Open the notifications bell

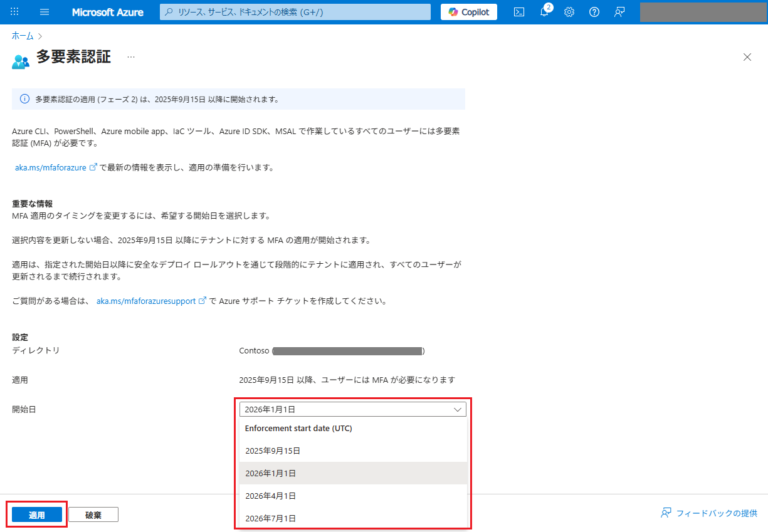click(544, 11)
